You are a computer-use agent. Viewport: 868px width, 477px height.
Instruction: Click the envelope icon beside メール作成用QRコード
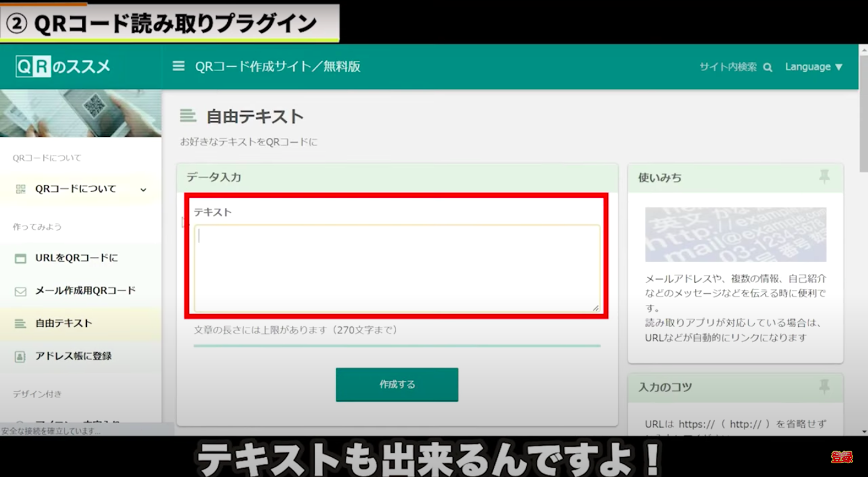pyautogui.click(x=20, y=291)
